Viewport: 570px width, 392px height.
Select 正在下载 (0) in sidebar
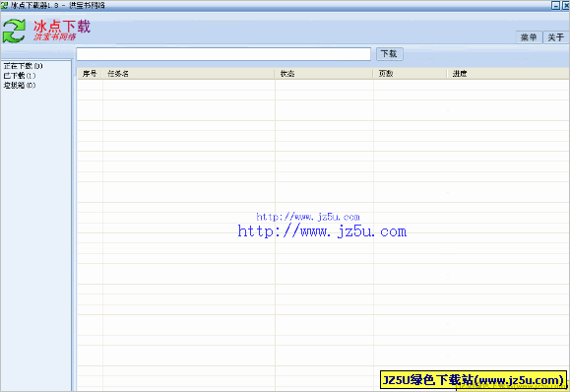coord(24,66)
